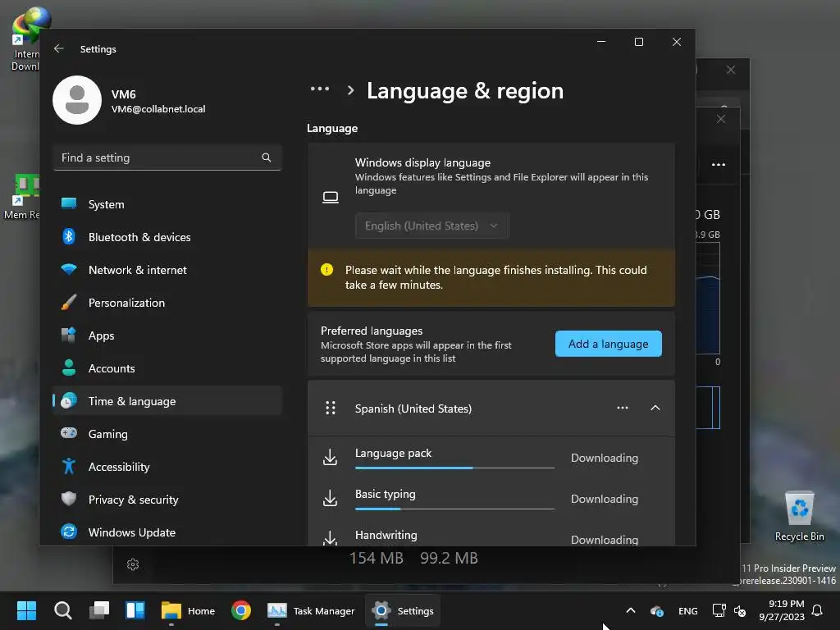Open the clock showing 9:19 PM
Screen dimensions: 840x630
click(781, 610)
